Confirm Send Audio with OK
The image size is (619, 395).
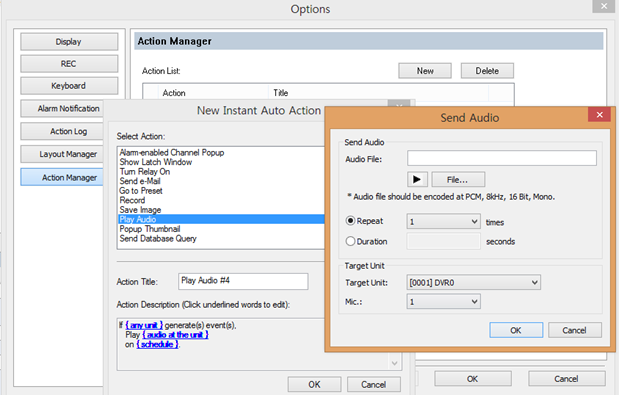pyautogui.click(x=516, y=330)
